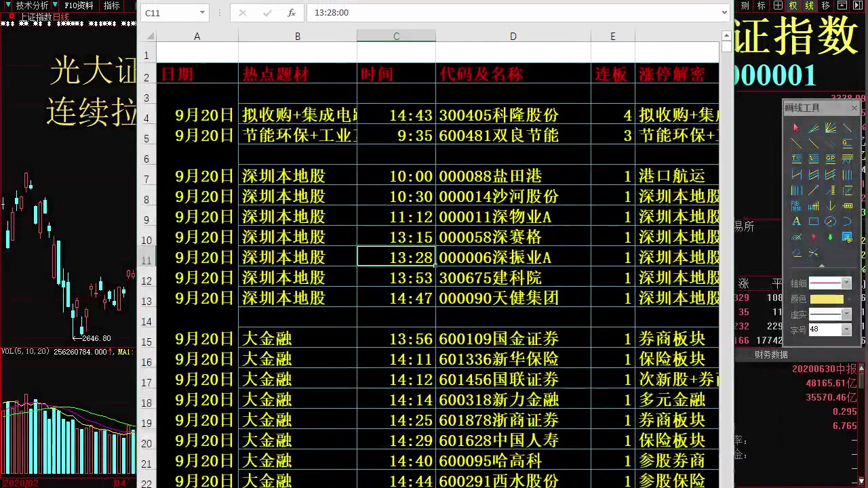Select cell containing 600109国金证券
Image resolution: width=868 pixels, height=488 pixels.
(513, 339)
